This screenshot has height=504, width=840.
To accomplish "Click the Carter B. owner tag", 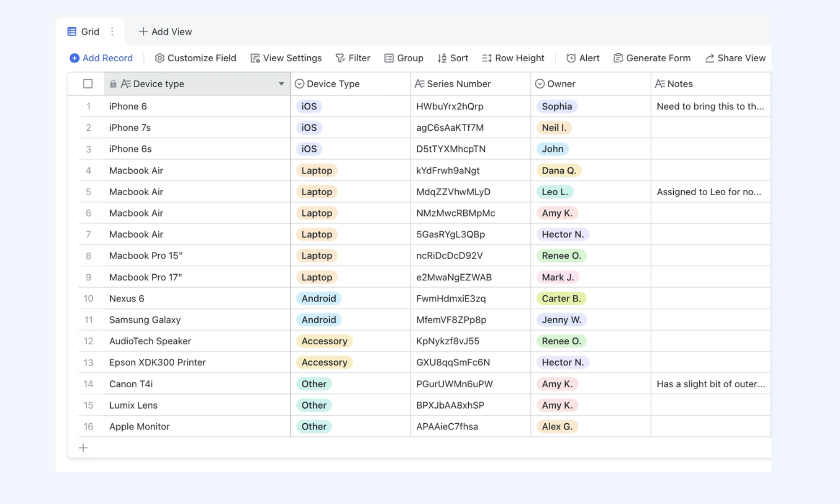I will (x=562, y=299).
